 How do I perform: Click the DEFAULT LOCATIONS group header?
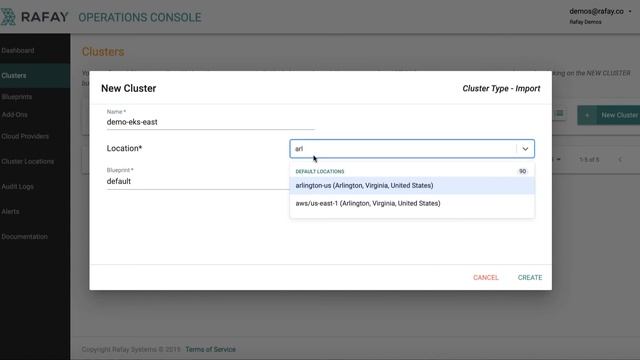[320, 171]
